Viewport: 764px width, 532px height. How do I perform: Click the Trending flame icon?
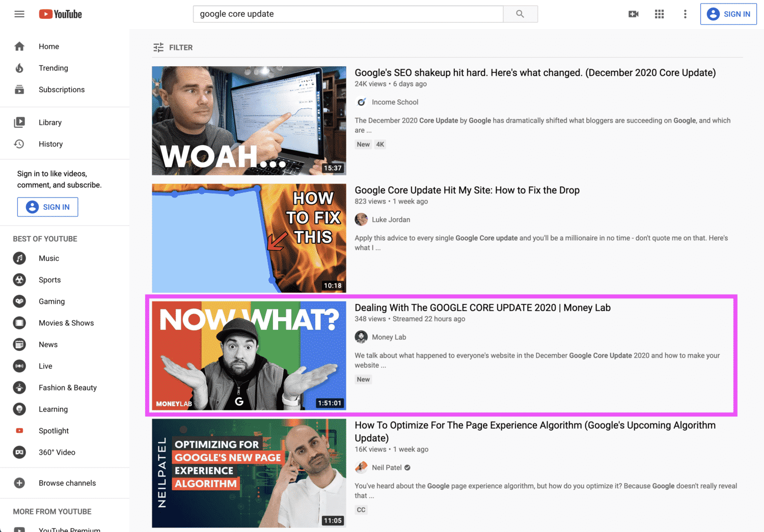coord(19,68)
